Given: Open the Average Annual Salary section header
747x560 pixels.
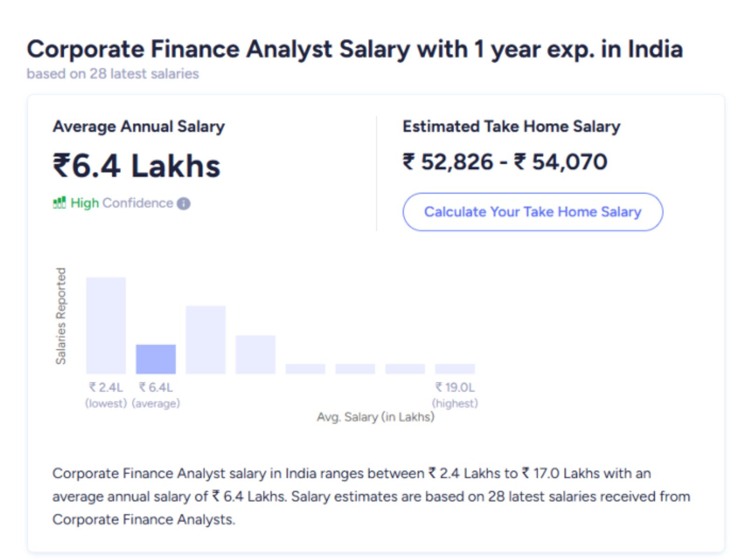Looking at the screenshot, I should [139, 126].
